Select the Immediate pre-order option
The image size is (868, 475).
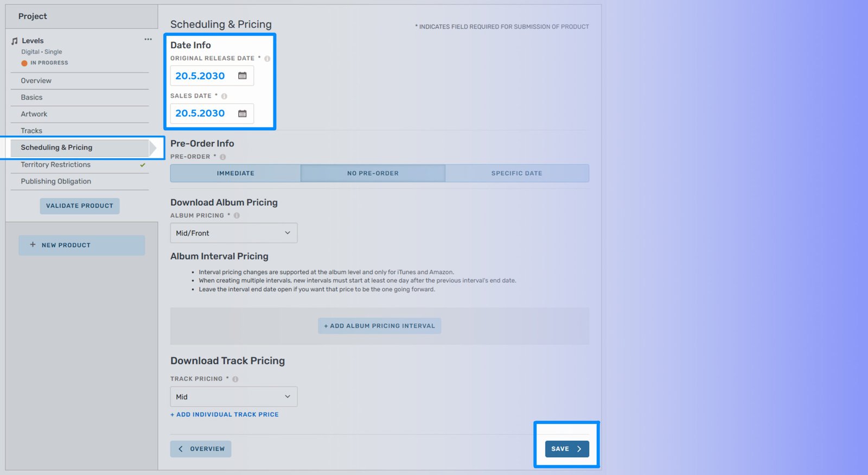(x=235, y=173)
